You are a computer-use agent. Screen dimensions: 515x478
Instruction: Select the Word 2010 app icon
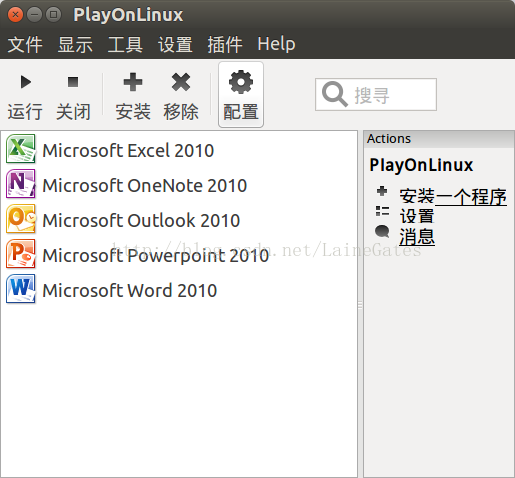click(x=21, y=289)
